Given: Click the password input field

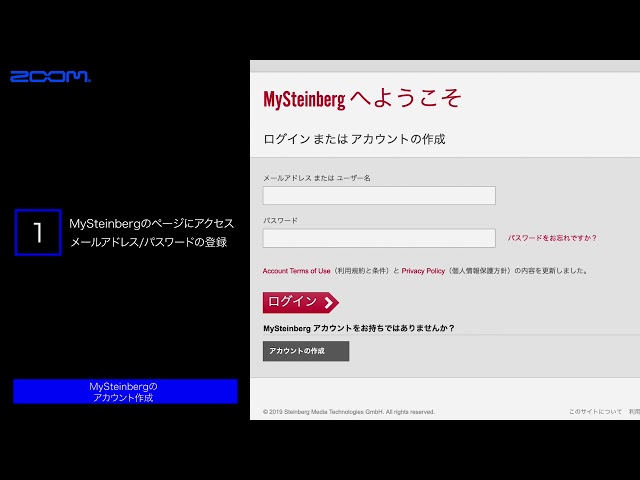Looking at the screenshot, I should 379,238.
